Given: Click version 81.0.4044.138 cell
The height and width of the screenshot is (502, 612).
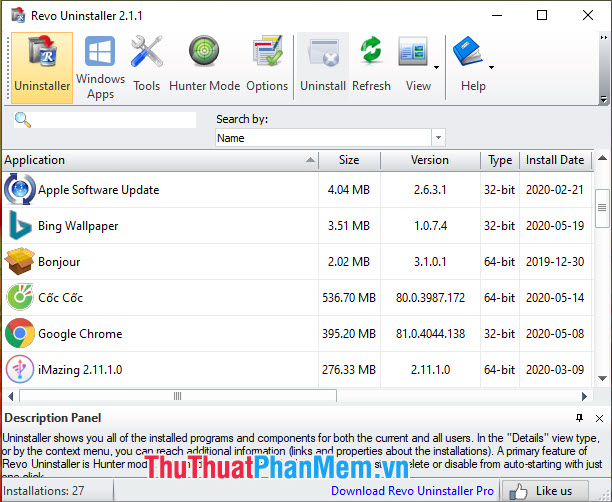Looking at the screenshot, I should pos(431,334).
